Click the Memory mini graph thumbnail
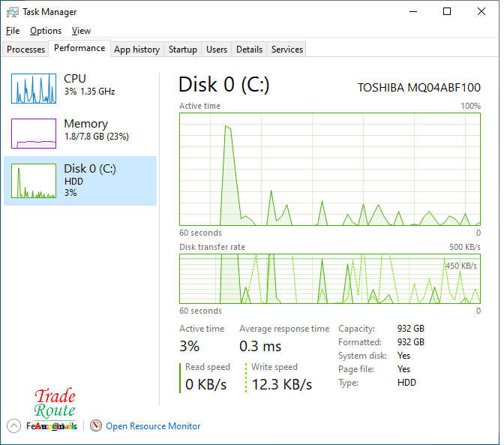This screenshot has height=445, width=504. coord(34,134)
